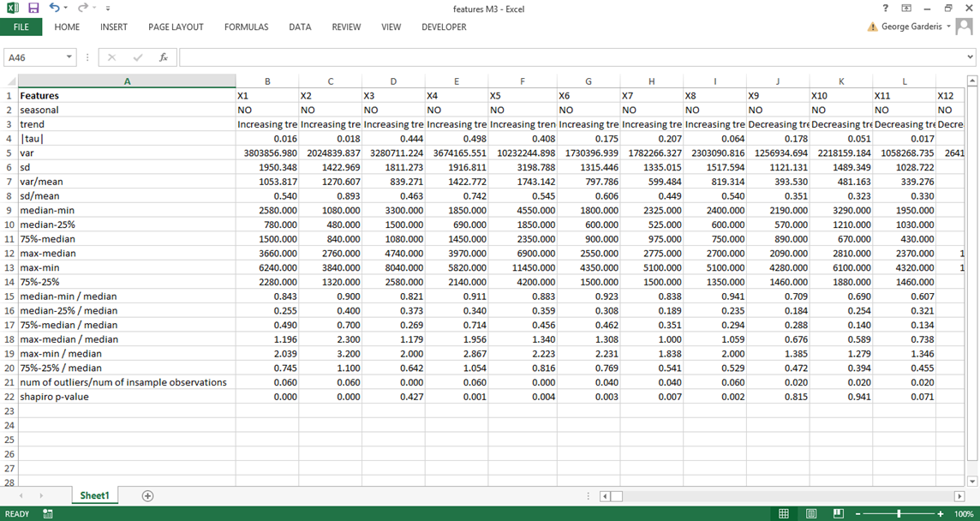Click the greyed Redo arrow

tap(82, 8)
